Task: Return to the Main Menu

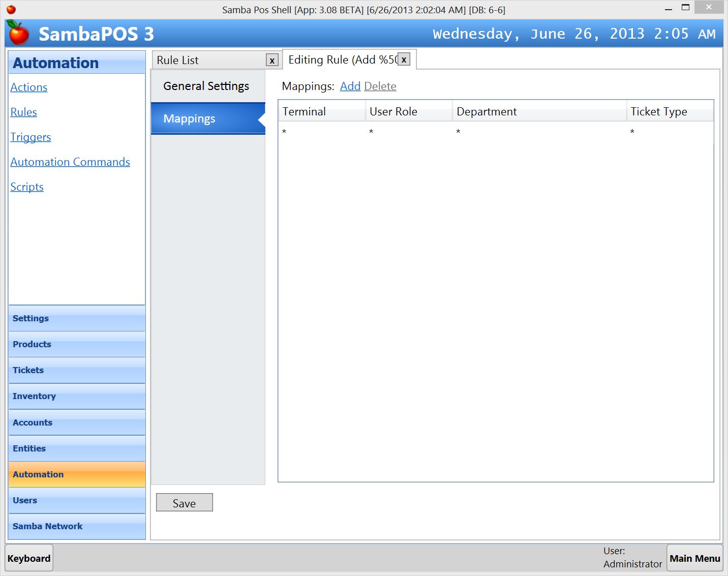Action: (x=694, y=558)
